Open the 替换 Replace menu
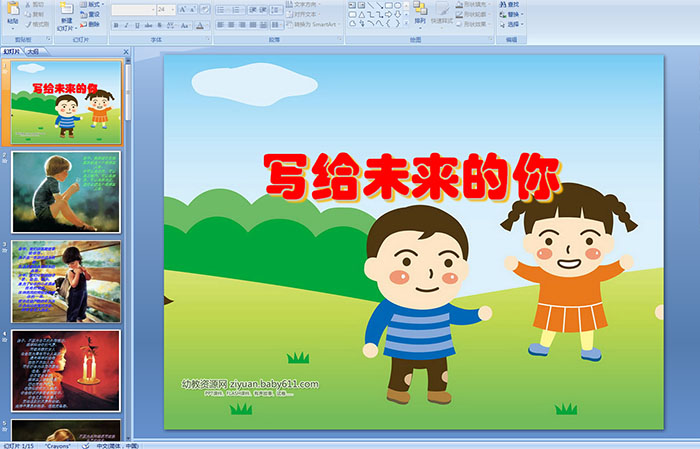This screenshot has width=700, height=449. (x=512, y=14)
